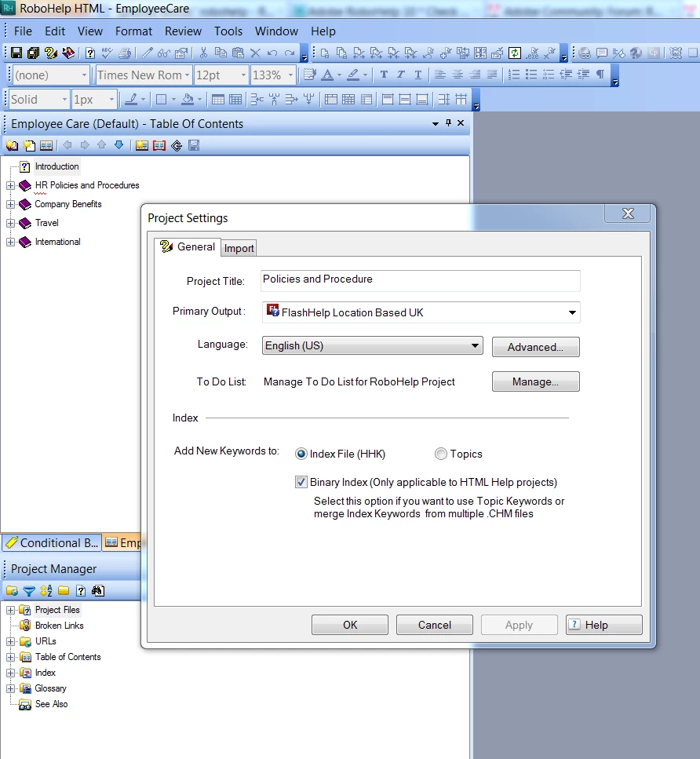This screenshot has width=700, height=759.
Task: Click the Redo arrow icon
Action: [x=290, y=53]
